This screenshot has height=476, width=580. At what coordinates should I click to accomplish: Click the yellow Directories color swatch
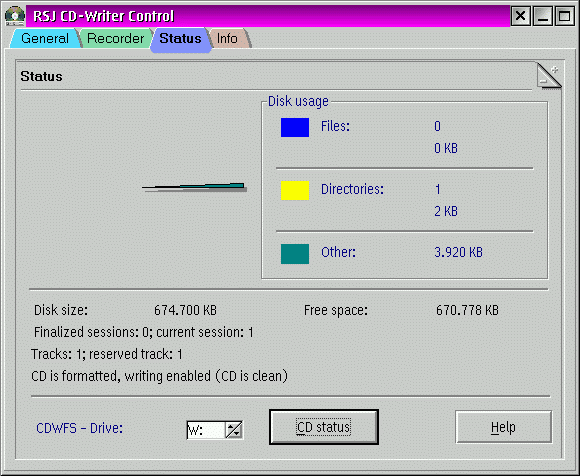click(x=295, y=190)
